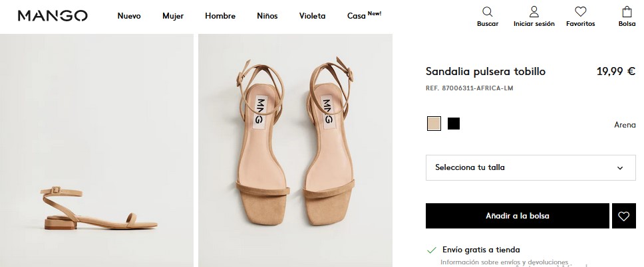
Task: Navigate to the Violeta section
Action: [x=313, y=16]
